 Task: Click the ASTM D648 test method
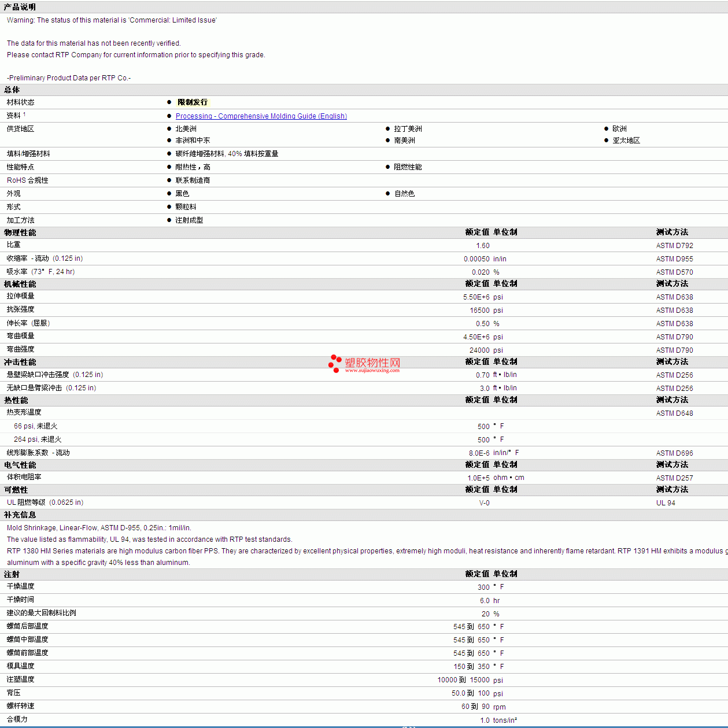coord(674,413)
